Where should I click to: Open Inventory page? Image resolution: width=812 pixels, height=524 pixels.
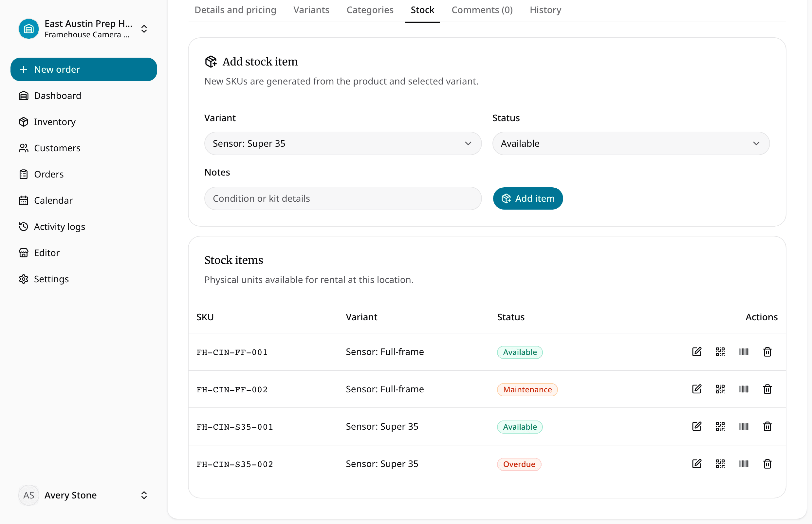pos(84,122)
